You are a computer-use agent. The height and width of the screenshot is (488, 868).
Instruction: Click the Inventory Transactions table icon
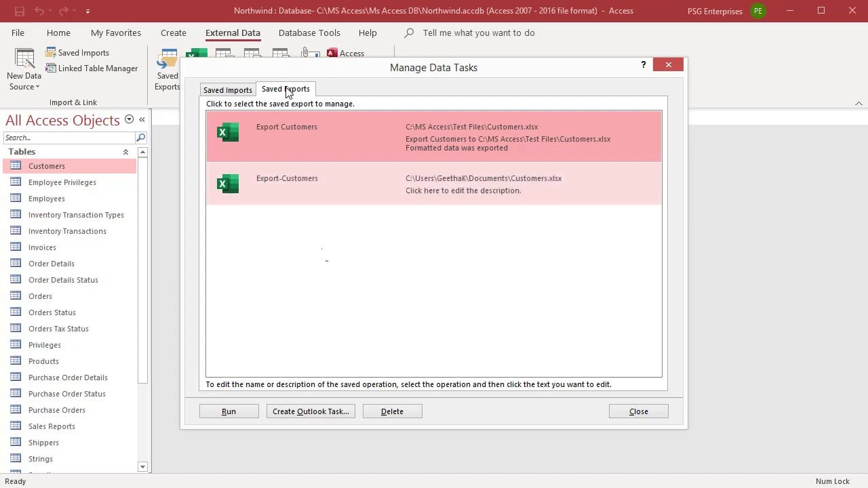(x=16, y=230)
